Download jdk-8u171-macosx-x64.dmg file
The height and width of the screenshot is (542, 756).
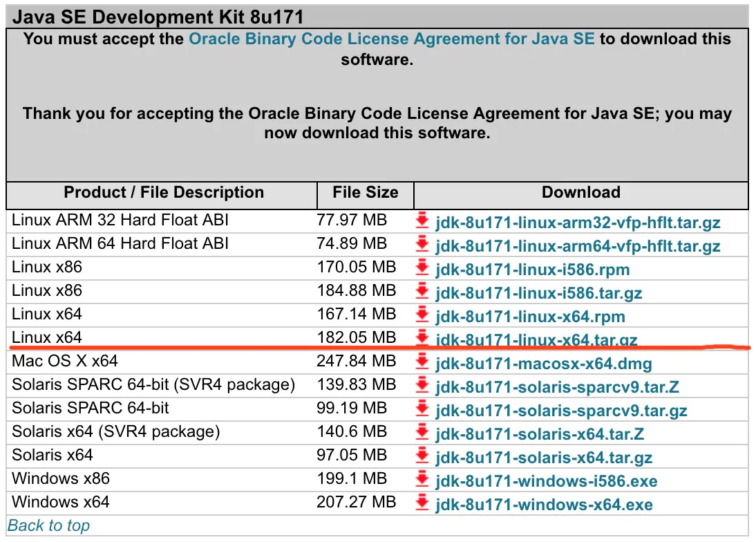click(x=543, y=363)
